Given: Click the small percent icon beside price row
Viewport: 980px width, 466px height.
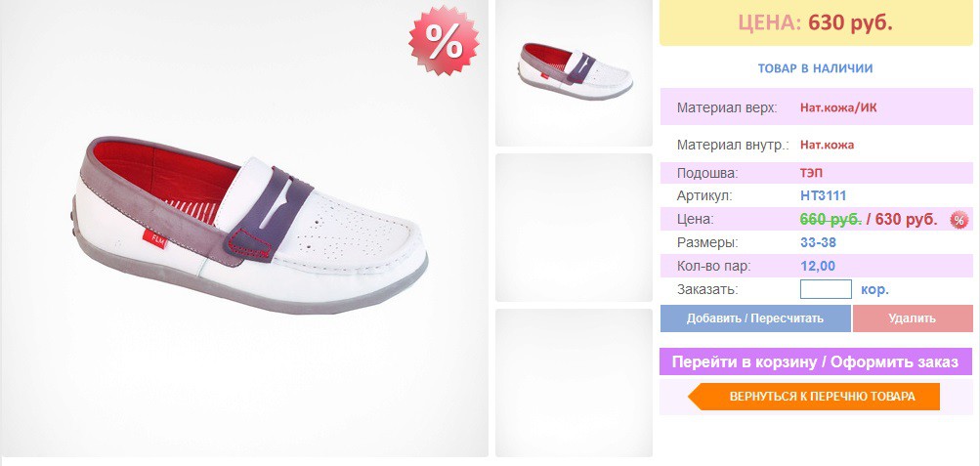Looking at the screenshot, I should 959,219.
